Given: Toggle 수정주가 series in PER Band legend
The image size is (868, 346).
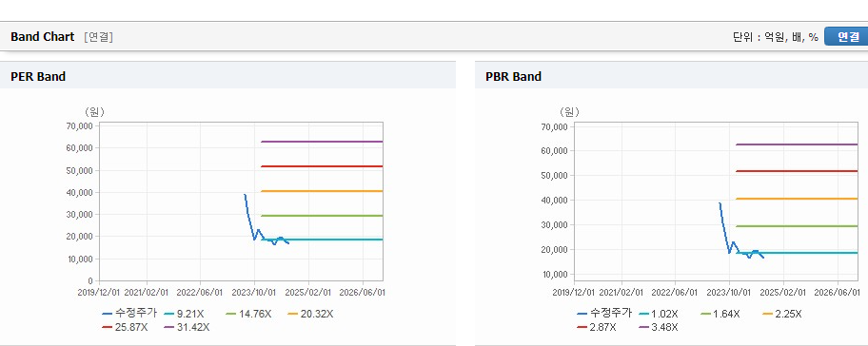Looking at the screenshot, I should coord(130,314).
